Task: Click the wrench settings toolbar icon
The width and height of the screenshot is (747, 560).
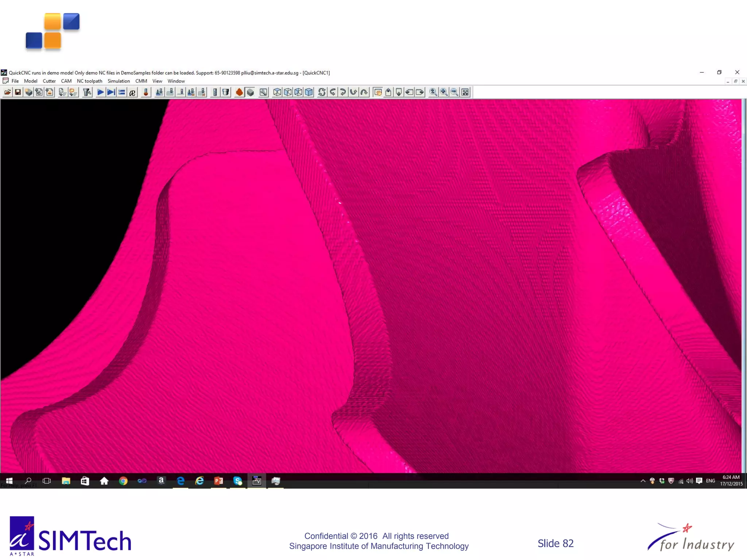Action: pyautogui.click(x=263, y=92)
